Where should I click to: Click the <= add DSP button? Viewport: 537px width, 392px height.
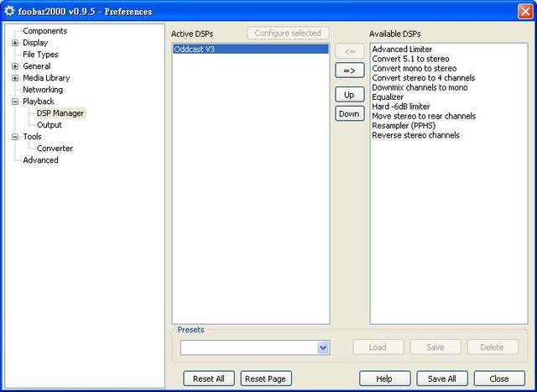tap(350, 51)
